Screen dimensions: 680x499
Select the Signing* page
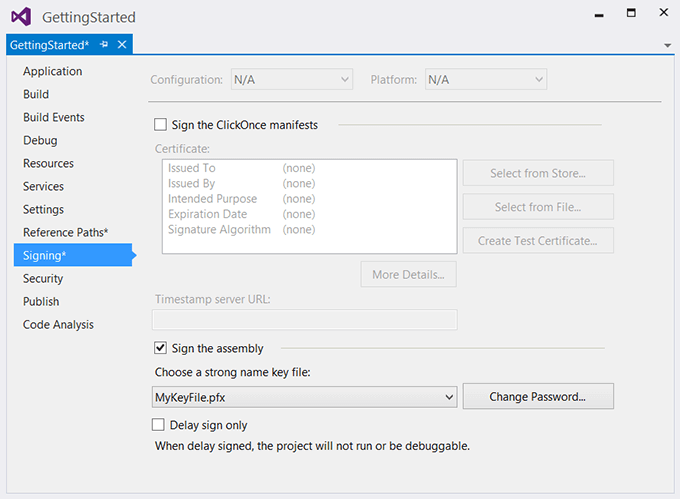(73, 255)
